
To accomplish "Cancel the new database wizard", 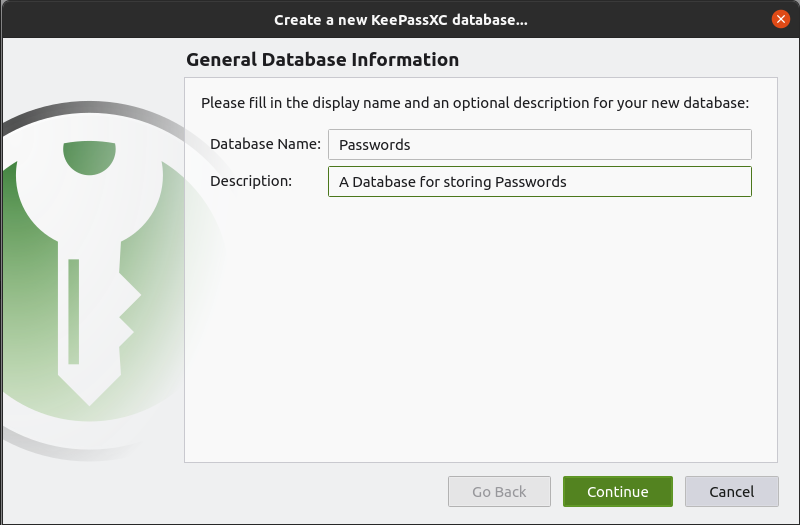I will (x=731, y=491).
